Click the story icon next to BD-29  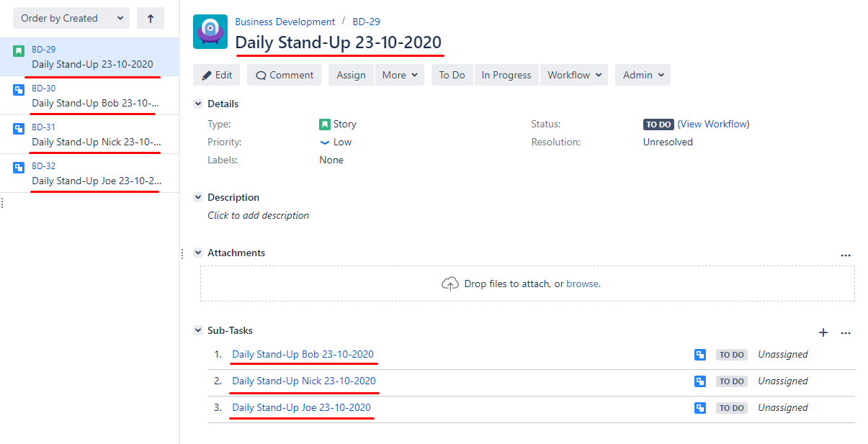[x=19, y=51]
